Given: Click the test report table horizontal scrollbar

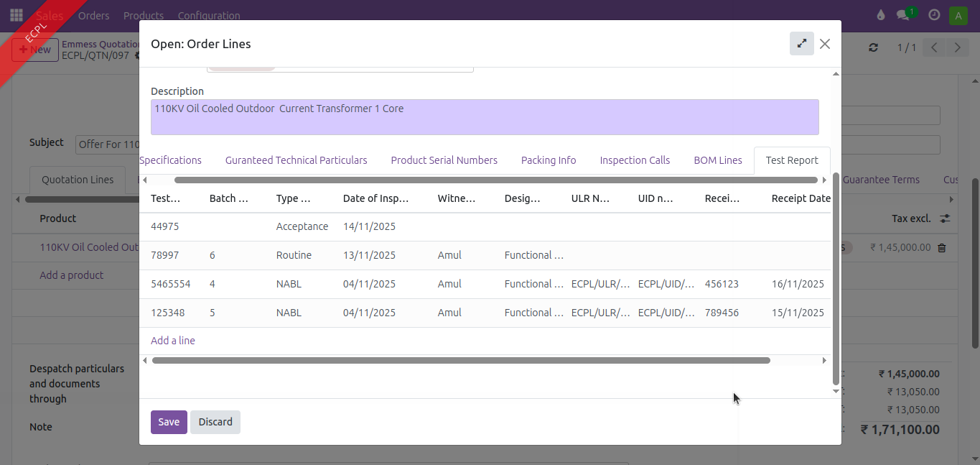Looking at the screenshot, I should pyautogui.click(x=460, y=360).
